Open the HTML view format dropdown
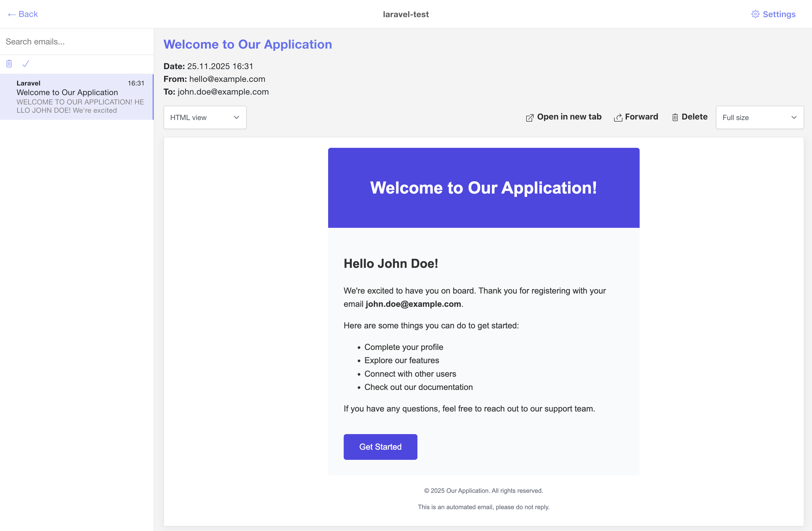The image size is (812, 531). coord(205,117)
